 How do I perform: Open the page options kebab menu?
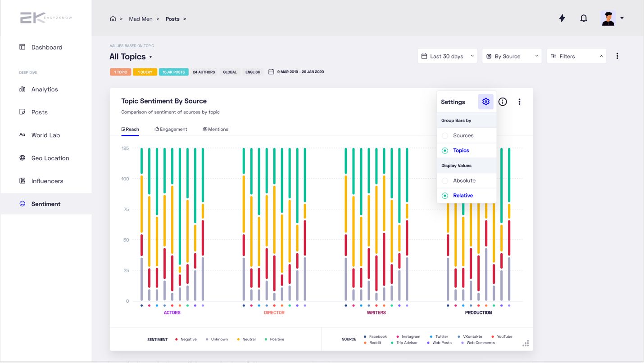(x=617, y=56)
